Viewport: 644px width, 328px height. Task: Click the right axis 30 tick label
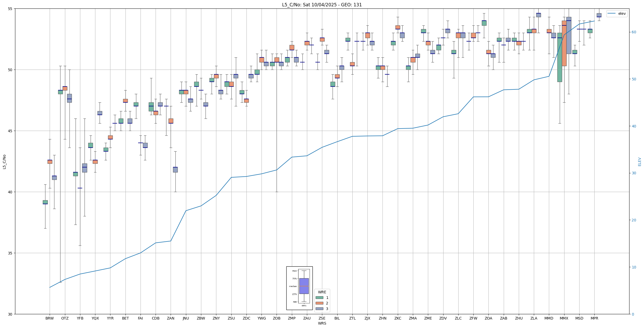click(x=634, y=173)
